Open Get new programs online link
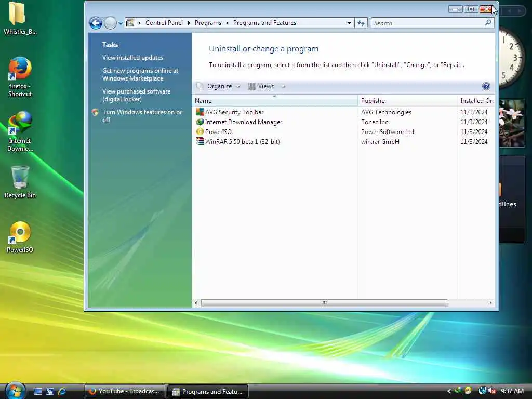This screenshot has width=532, height=399. 140,74
